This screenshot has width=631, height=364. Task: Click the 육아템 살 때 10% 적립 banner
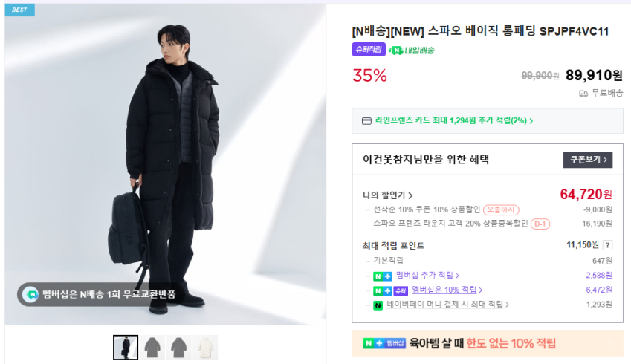point(487,343)
